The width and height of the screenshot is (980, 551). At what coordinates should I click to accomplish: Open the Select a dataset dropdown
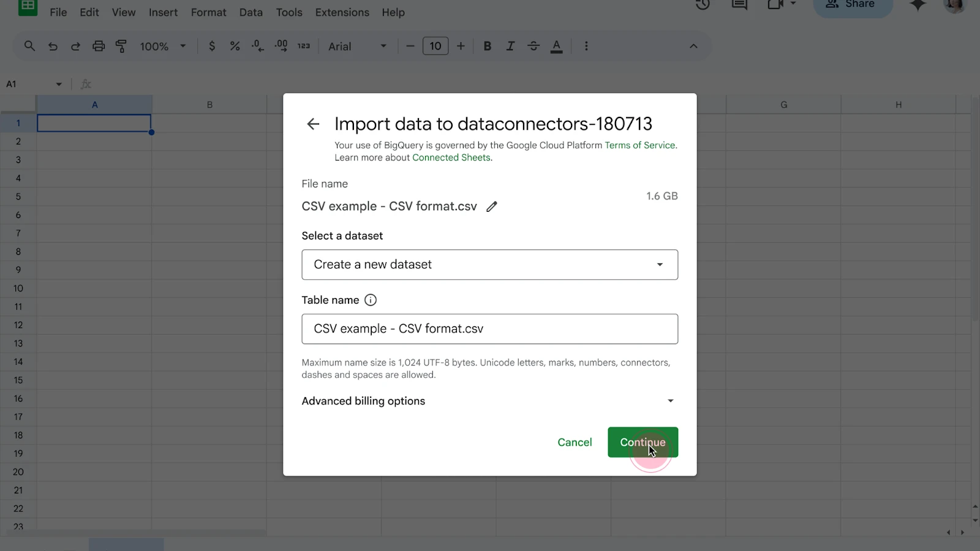(x=489, y=264)
